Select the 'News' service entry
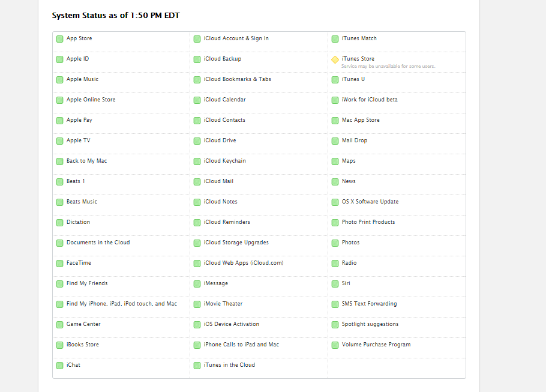This screenshot has height=392, width=546. tap(349, 181)
